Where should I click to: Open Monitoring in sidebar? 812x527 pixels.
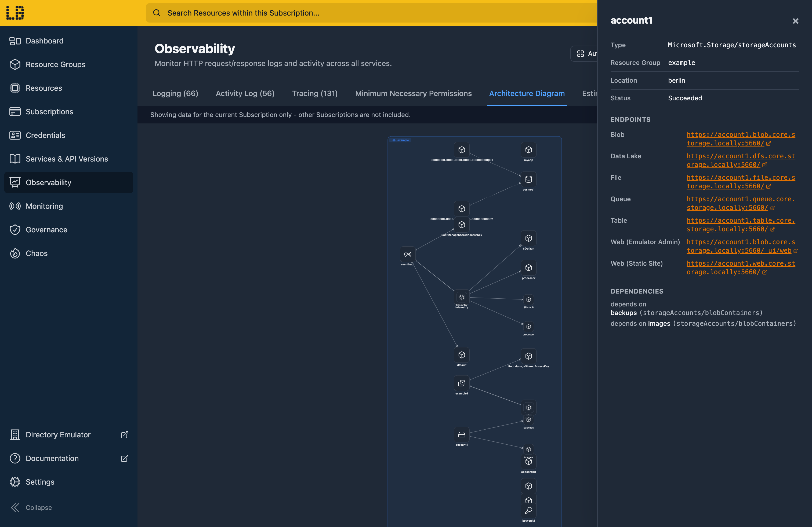(69, 206)
